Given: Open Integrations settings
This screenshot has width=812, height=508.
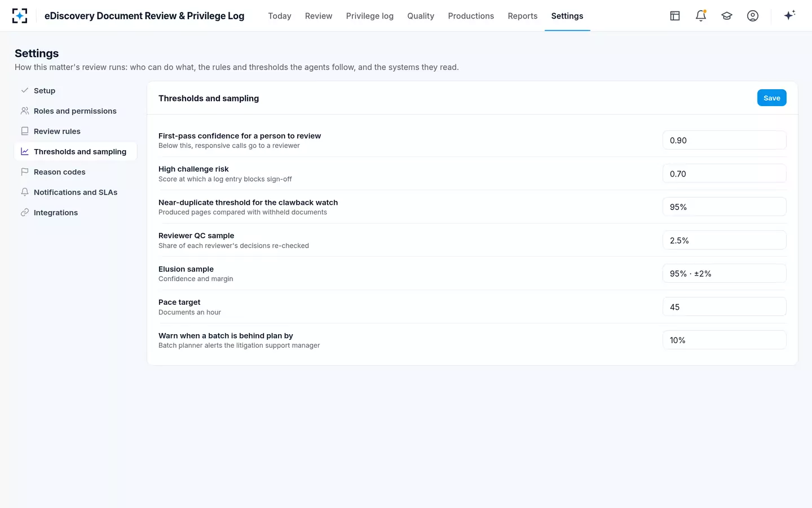Looking at the screenshot, I should pyautogui.click(x=76, y=212).
